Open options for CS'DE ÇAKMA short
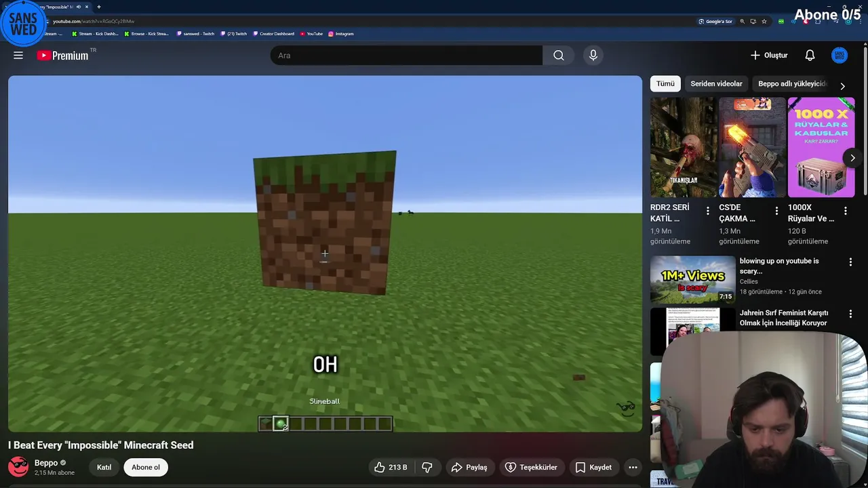The width and height of the screenshot is (868, 488). [x=776, y=211]
